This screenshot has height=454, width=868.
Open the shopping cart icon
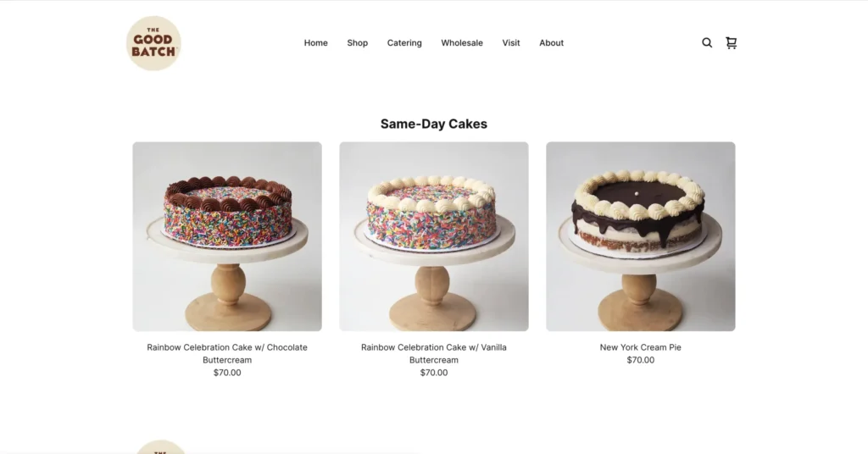click(732, 42)
